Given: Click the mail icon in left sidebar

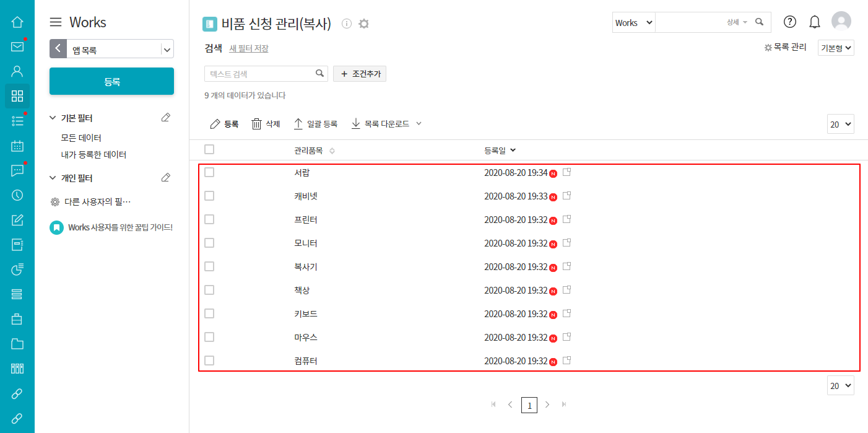Looking at the screenshot, I should [x=17, y=47].
